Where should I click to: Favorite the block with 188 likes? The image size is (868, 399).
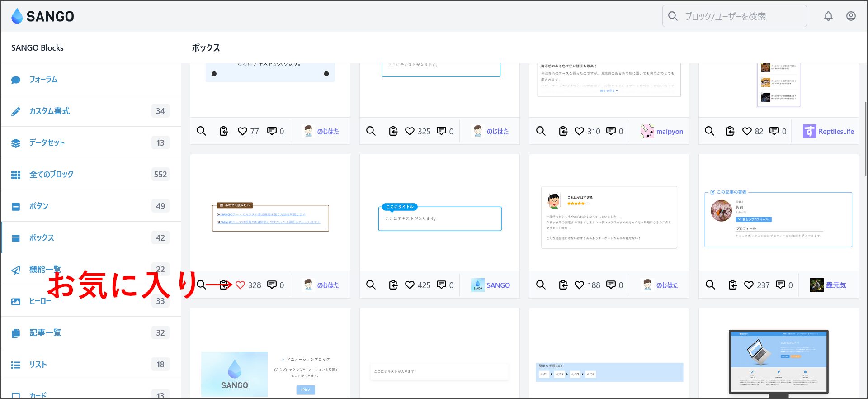click(579, 285)
